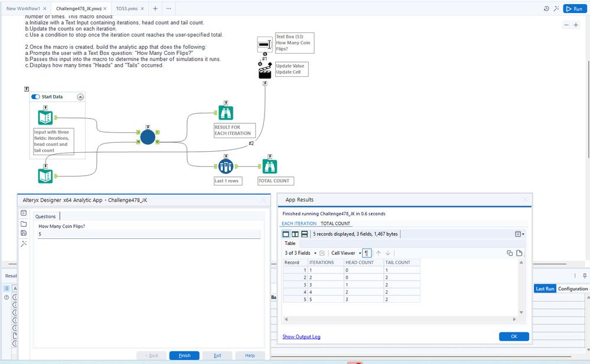Click the back-arrow icon atop the Analytic App sidebar
Viewport: 590px width, 364px height.
(24, 213)
